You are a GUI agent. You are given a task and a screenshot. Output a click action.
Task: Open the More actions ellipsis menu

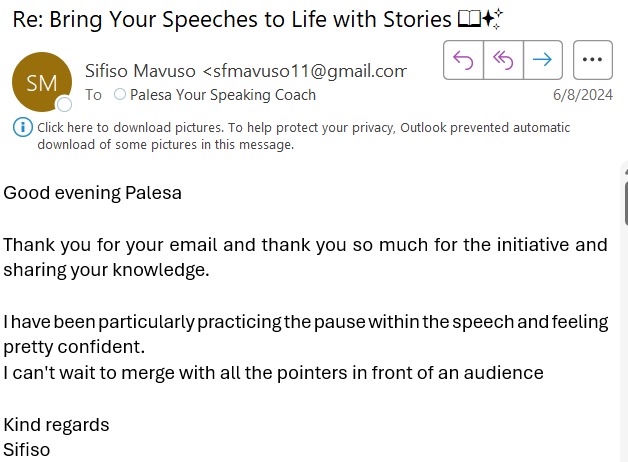tap(592, 60)
